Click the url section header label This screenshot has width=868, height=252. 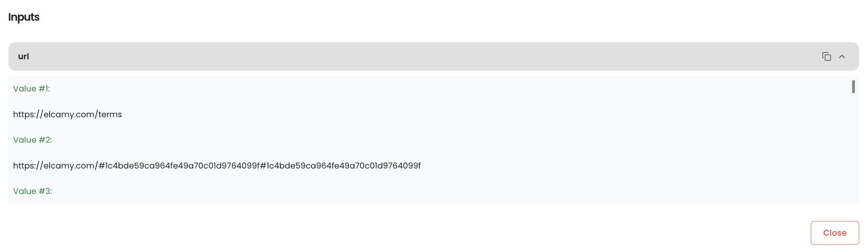(x=23, y=56)
